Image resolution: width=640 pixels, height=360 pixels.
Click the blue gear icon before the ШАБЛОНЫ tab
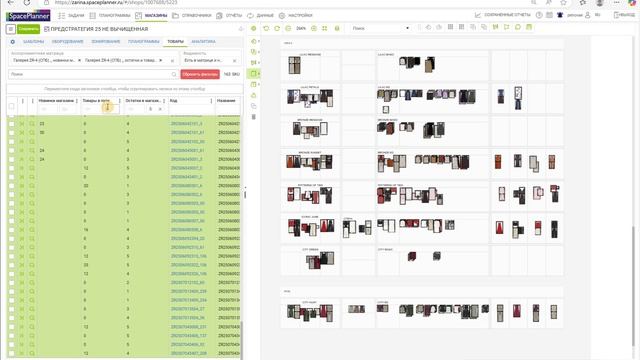pyautogui.click(x=13, y=42)
